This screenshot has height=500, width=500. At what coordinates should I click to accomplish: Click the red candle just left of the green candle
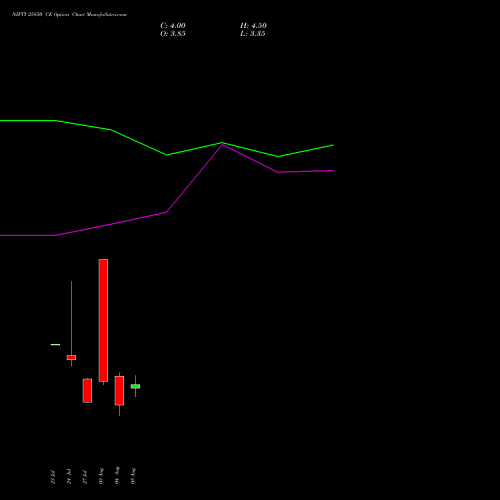(119, 391)
